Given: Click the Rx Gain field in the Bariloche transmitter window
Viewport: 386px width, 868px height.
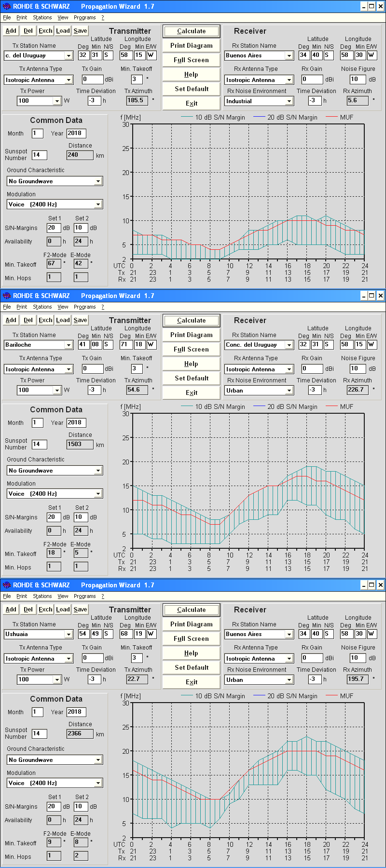Looking at the screenshot, I should 313,369.
